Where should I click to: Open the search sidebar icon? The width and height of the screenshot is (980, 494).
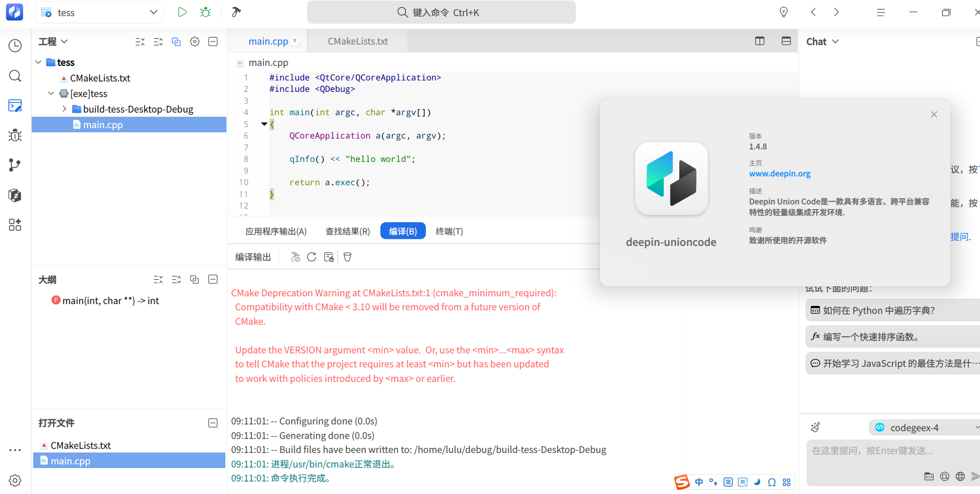point(15,76)
